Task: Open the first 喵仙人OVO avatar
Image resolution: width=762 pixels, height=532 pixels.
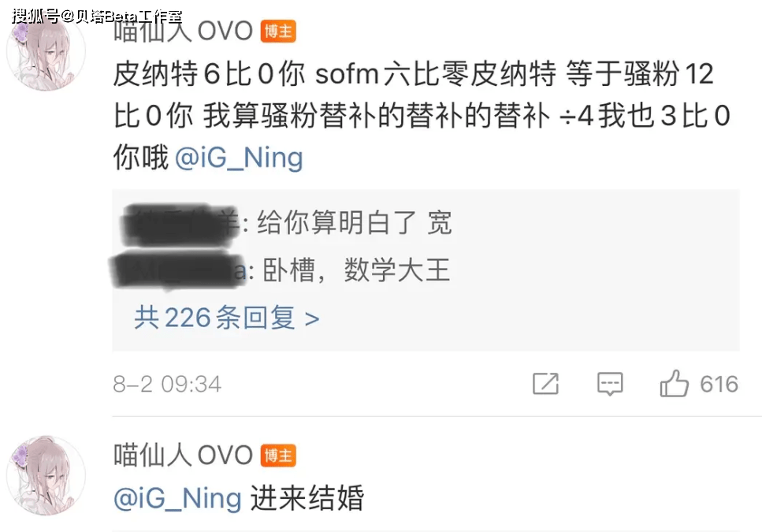Action: click(x=46, y=51)
